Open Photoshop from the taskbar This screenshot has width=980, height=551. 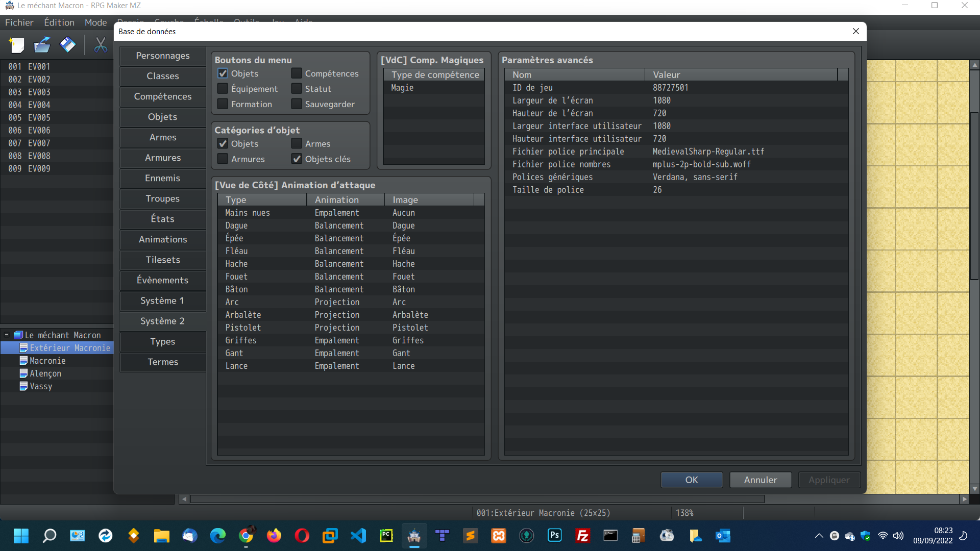[x=554, y=536]
